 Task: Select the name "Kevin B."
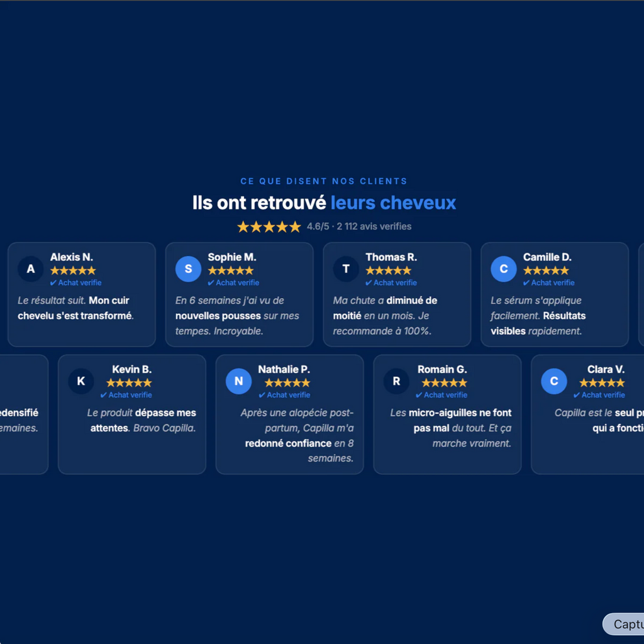click(x=132, y=369)
